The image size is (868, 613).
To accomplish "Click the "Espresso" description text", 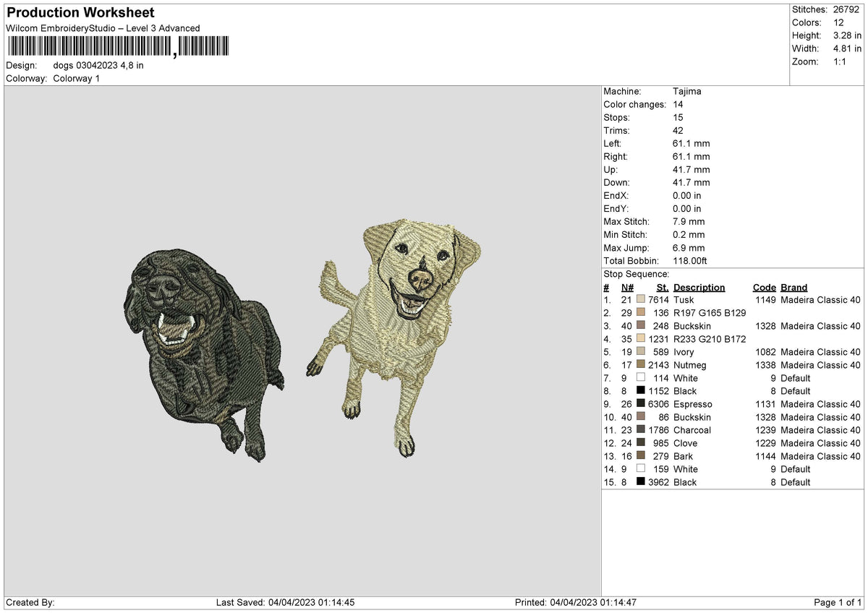I will tap(693, 403).
